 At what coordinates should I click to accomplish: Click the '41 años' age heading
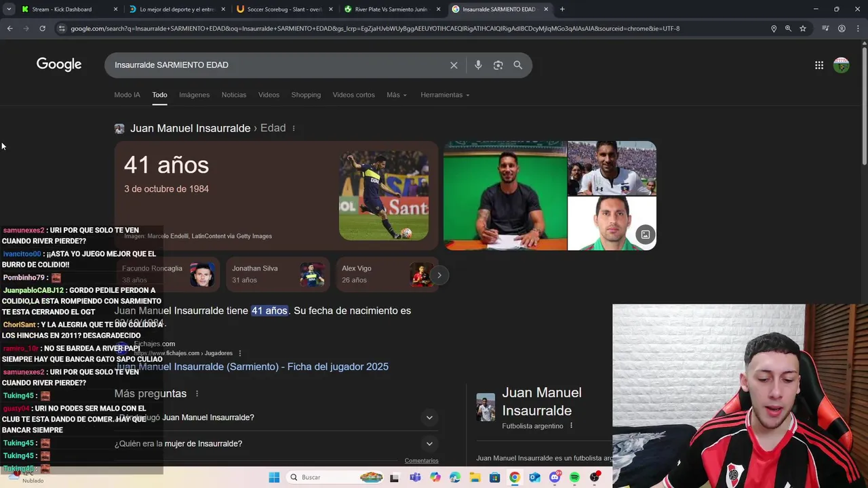[166, 165]
